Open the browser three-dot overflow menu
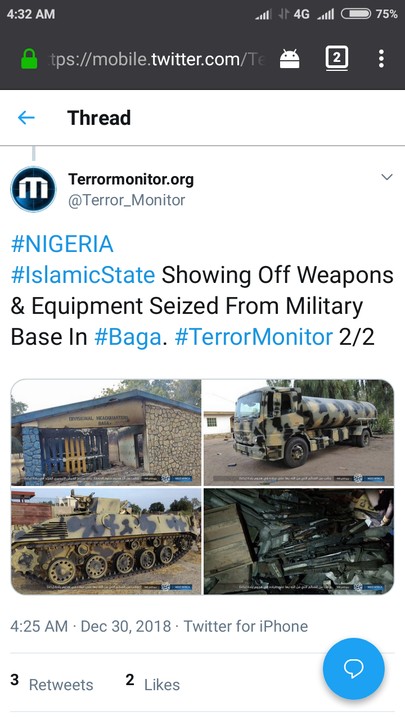The width and height of the screenshot is (405, 720). [x=381, y=59]
